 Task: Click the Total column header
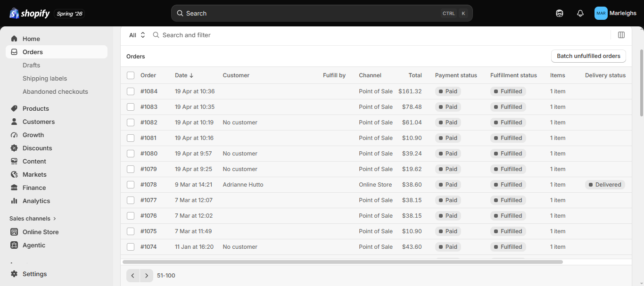click(x=415, y=75)
